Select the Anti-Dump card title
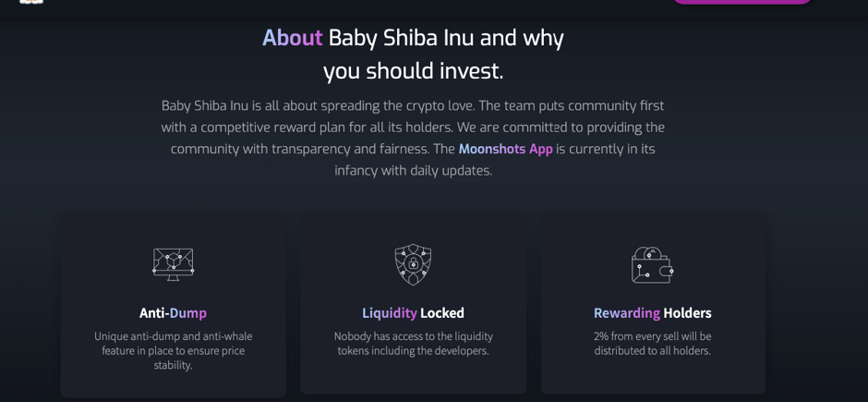868x402 pixels. point(173,313)
